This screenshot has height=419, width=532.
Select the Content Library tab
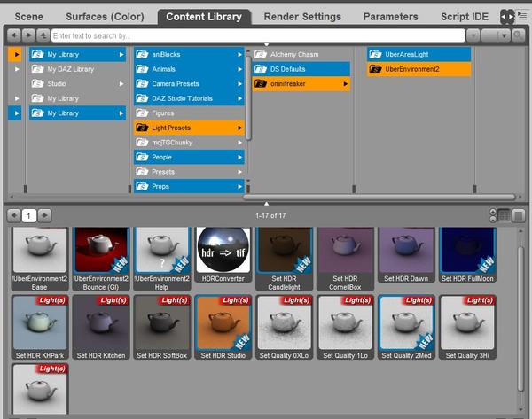tap(204, 17)
